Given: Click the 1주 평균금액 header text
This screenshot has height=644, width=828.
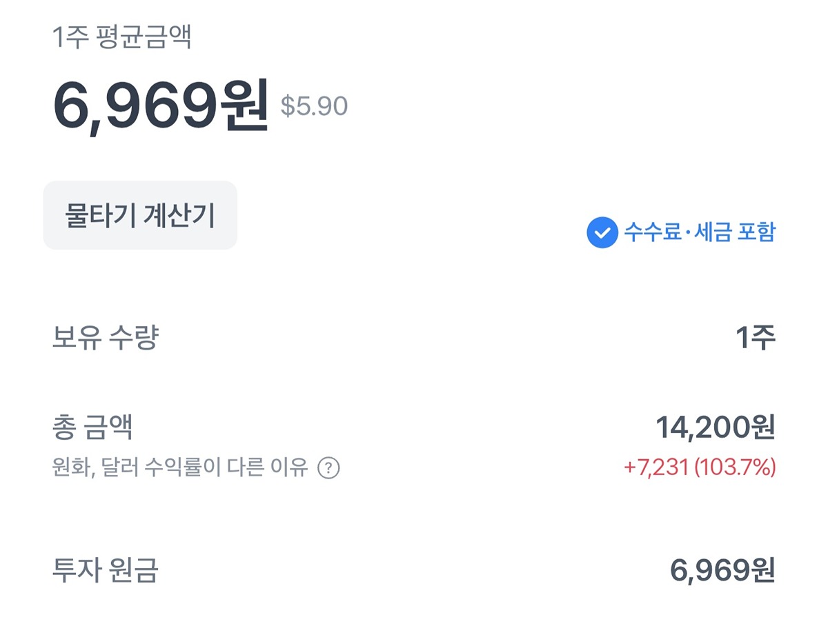Looking at the screenshot, I should 122,37.
